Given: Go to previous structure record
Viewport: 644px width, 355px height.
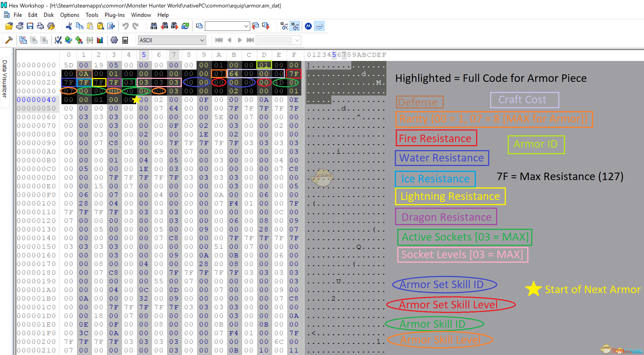Looking at the screenshot, I should (229, 40).
